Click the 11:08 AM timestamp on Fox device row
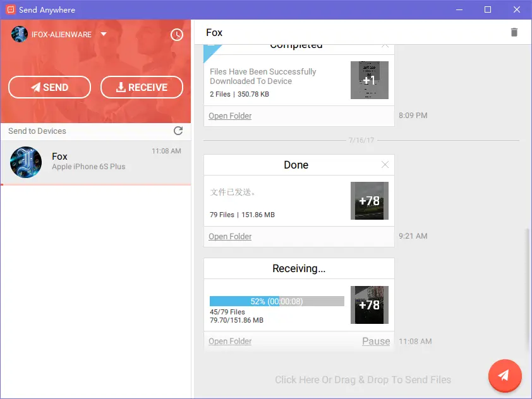The height and width of the screenshot is (399, 532). 166,151
